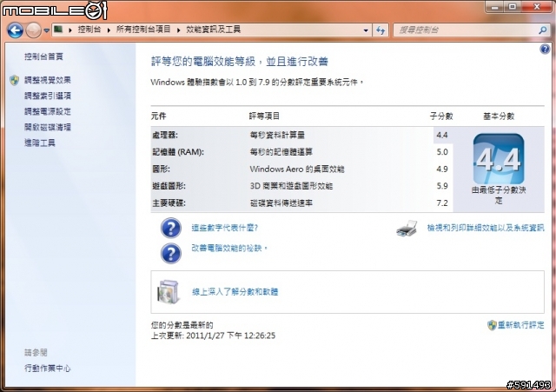Screen dimensions: 556x392
Task: Select the 記憶體 (RAM) row label
Action: click(x=178, y=152)
